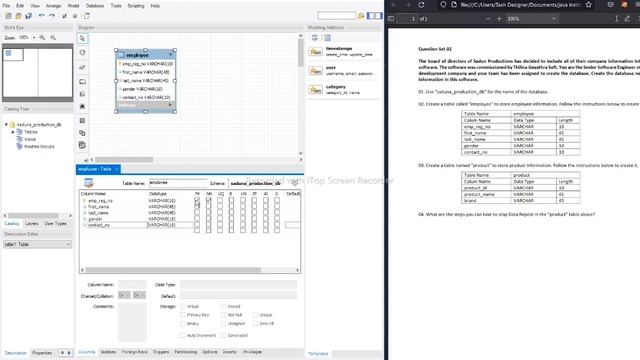Open the Description Editor object dropdown
640x360 pixels.
(x=37, y=244)
